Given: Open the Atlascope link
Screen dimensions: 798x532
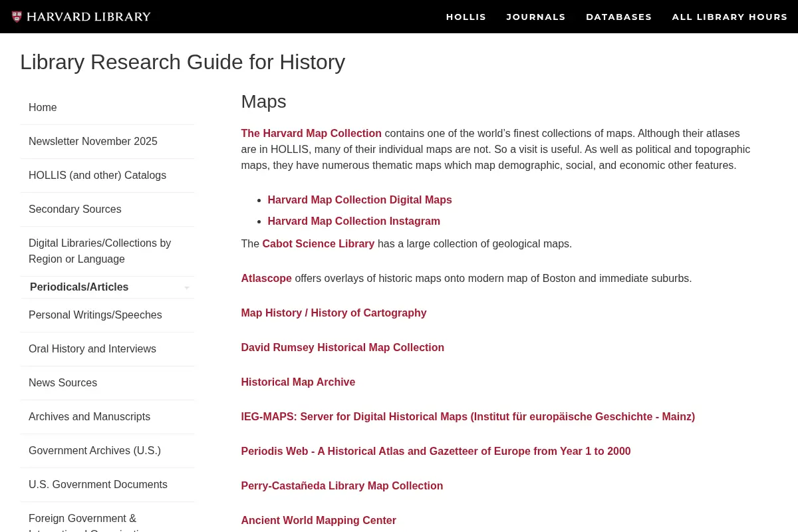Looking at the screenshot, I should pyautogui.click(x=266, y=279).
